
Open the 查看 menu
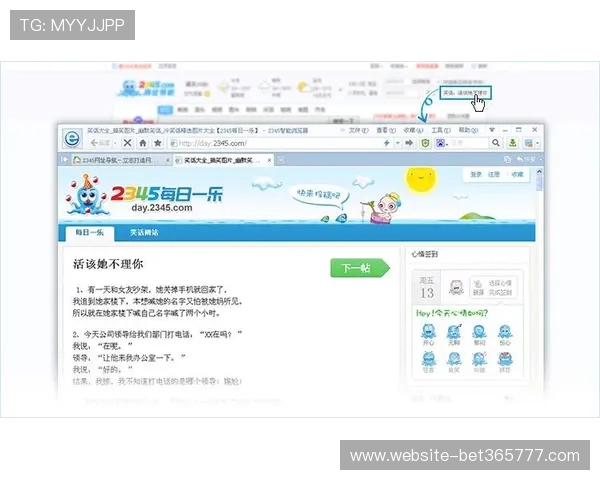coord(386,131)
